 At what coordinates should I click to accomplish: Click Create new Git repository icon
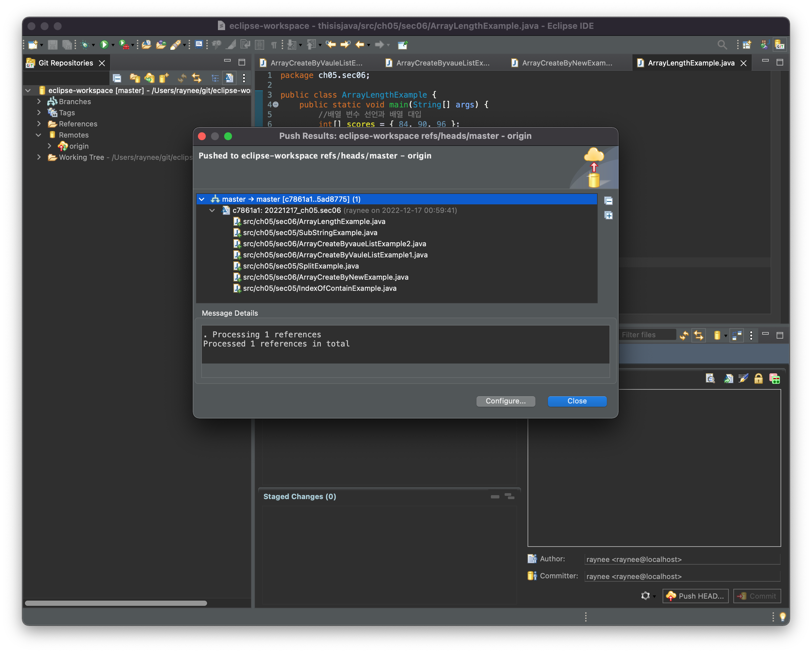coord(164,78)
